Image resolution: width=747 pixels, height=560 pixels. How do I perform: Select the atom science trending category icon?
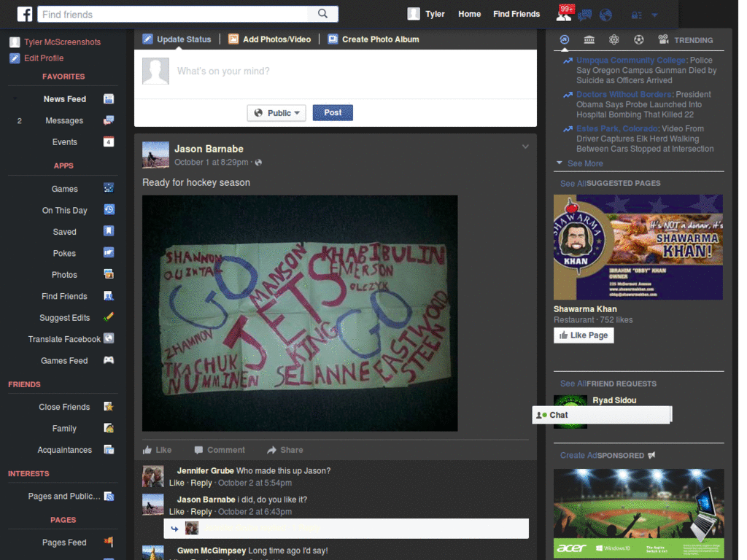(x=614, y=39)
